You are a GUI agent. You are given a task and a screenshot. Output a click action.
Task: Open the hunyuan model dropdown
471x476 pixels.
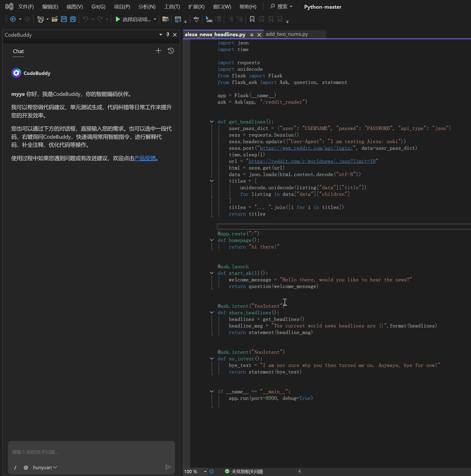point(45,467)
